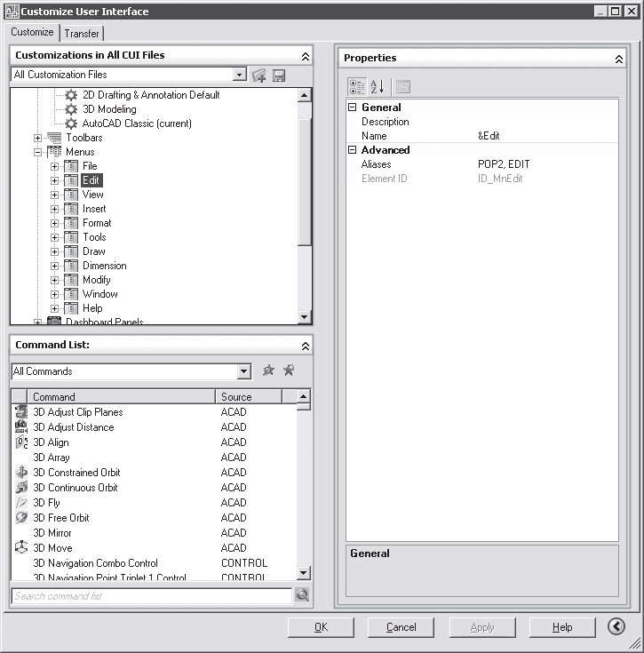The image size is (644, 653).
Task: Click the create new command star icon
Action: tap(268, 370)
